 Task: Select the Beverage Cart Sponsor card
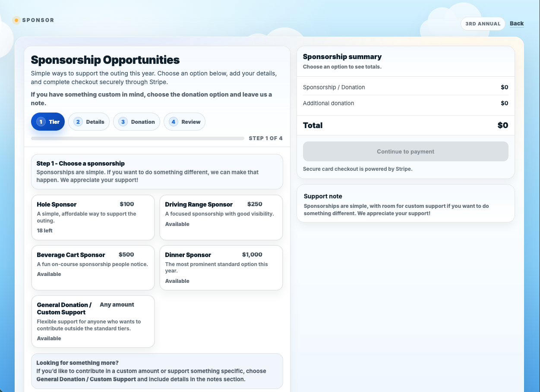pos(93,267)
